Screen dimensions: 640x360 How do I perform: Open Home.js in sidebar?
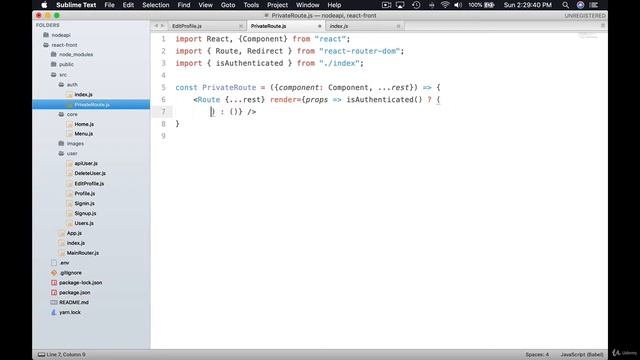pos(84,124)
